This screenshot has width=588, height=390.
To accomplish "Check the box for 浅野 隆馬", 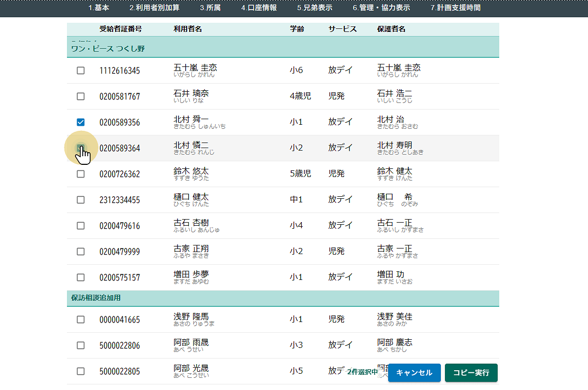I will coord(81,320).
